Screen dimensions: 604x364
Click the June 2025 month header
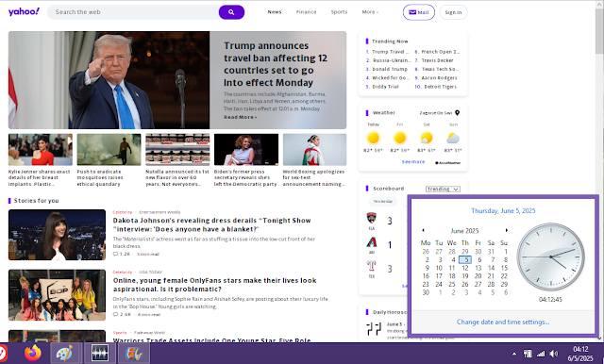coord(464,231)
